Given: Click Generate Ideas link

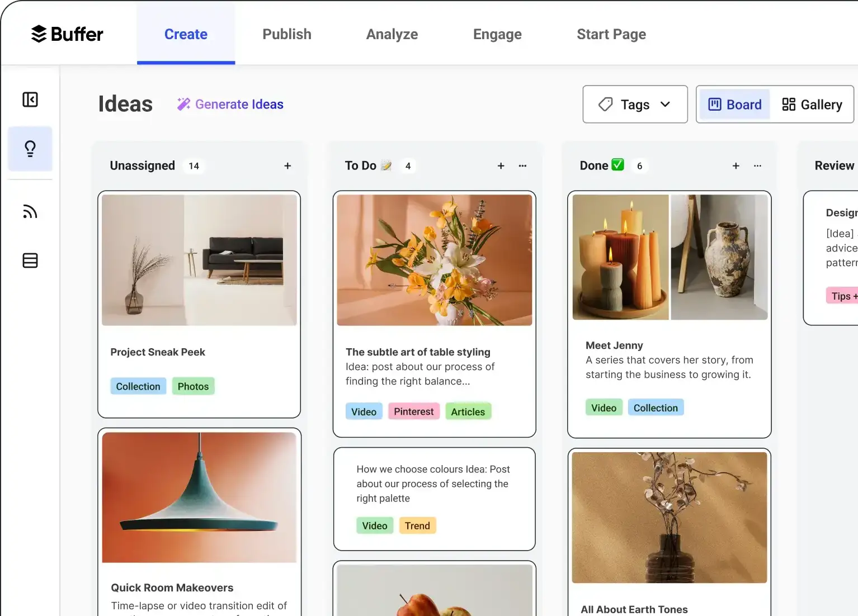Looking at the screenshot, I should click(x=239, y=105).
